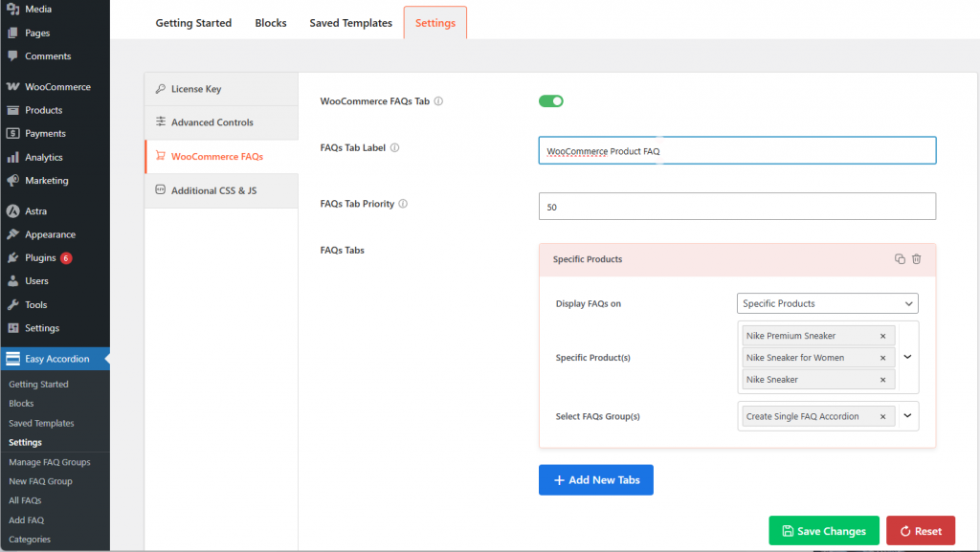Open the License Key section
This screenshot has width=980, height=552.
(195, 89)
